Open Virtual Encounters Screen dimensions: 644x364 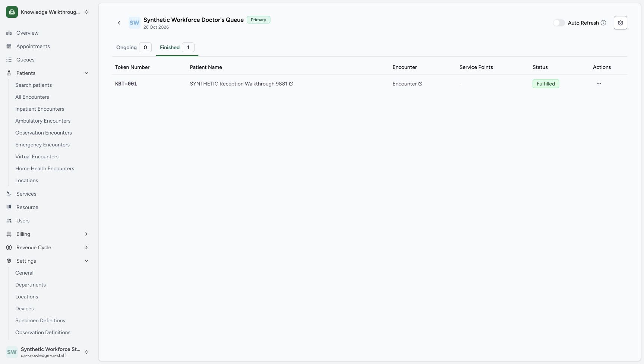[x=37, y=156]
